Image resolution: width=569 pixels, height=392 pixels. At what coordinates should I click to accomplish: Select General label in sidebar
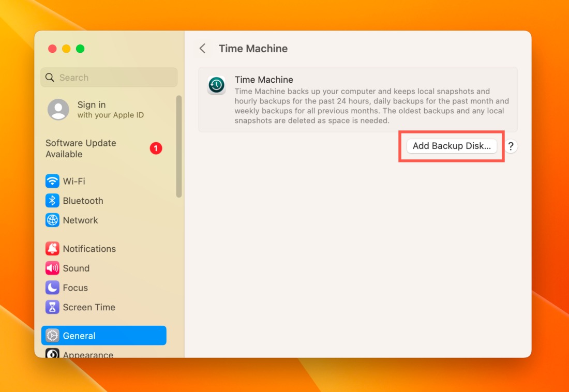click(x=79, y=336)
